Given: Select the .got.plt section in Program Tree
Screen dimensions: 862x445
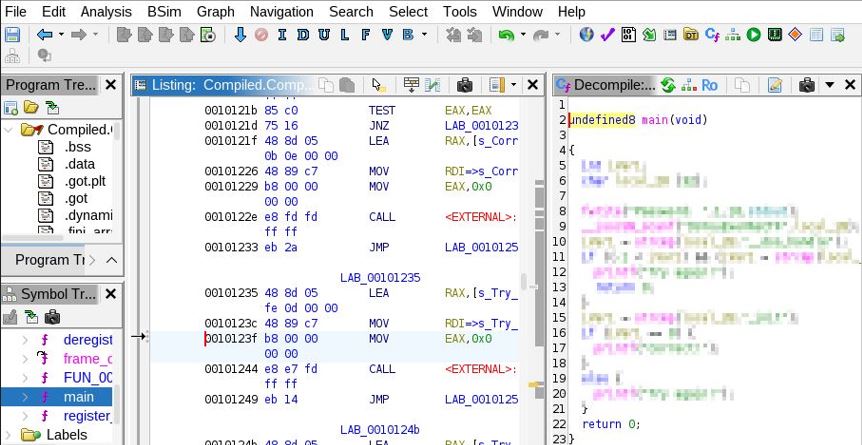Looking at the screenshot, I should click(x=85, y=181).
